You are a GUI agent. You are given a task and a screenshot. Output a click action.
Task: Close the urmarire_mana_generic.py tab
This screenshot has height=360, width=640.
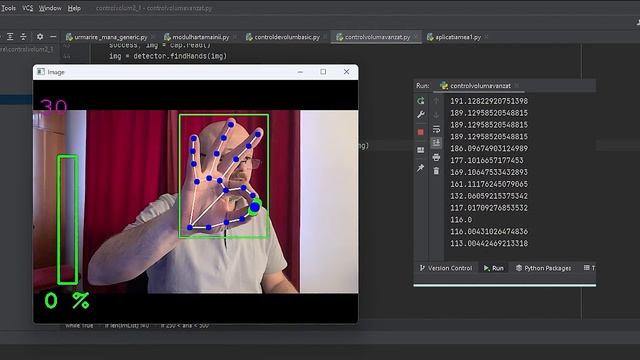pos(152,37)
